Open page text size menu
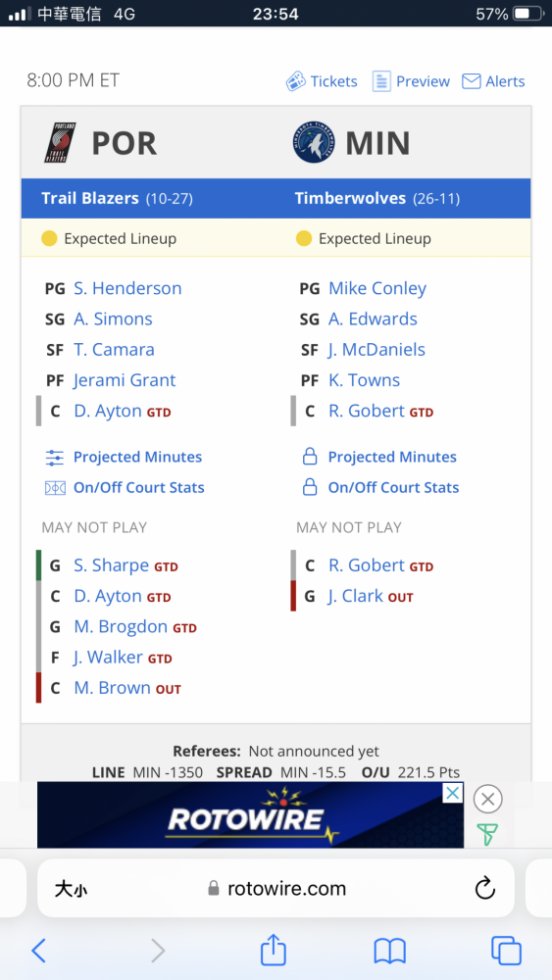Image resolution: width=552 pixels, height=980 pixels. click(x=70, y=889)
